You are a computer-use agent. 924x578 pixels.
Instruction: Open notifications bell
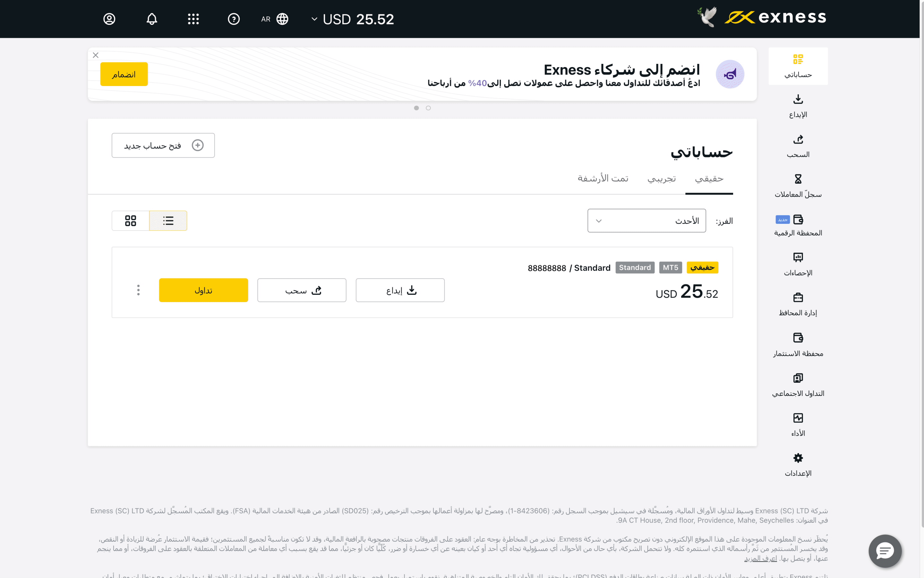tap(151, 19)
